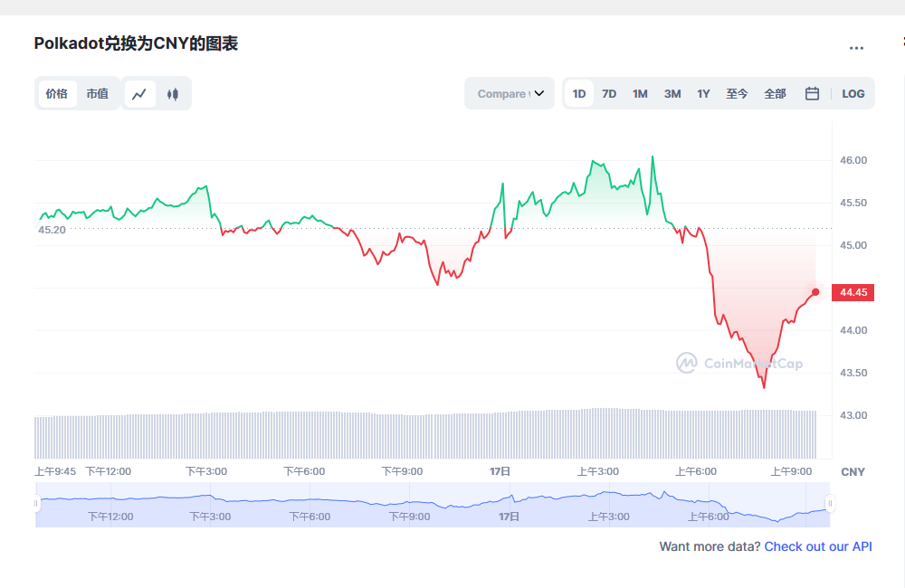This screenshot has height=588, width=905.
Task: Click the 下午6:00 label on main axis
Action: click(304, 471)
